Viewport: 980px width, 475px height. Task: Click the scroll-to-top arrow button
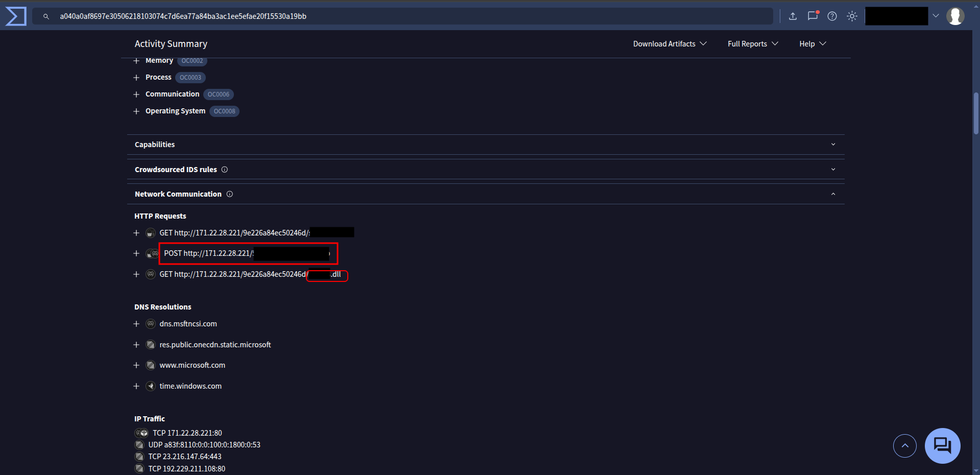click(904, 446)
